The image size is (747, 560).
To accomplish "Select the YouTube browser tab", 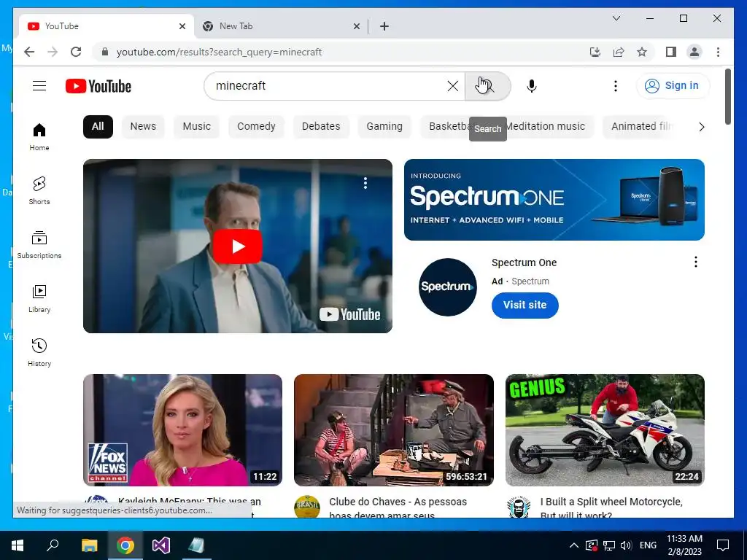I will [x=107, y=26].
